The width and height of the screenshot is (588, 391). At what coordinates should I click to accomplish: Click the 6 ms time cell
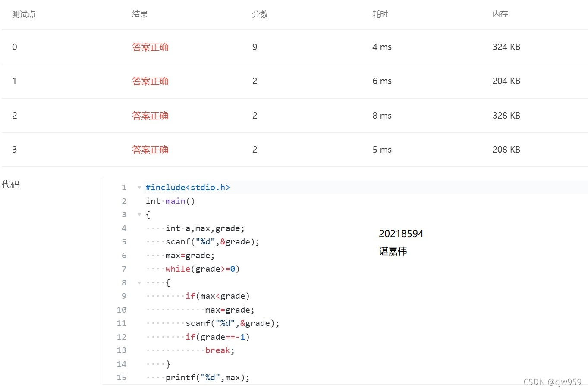(x=382, y=81)
